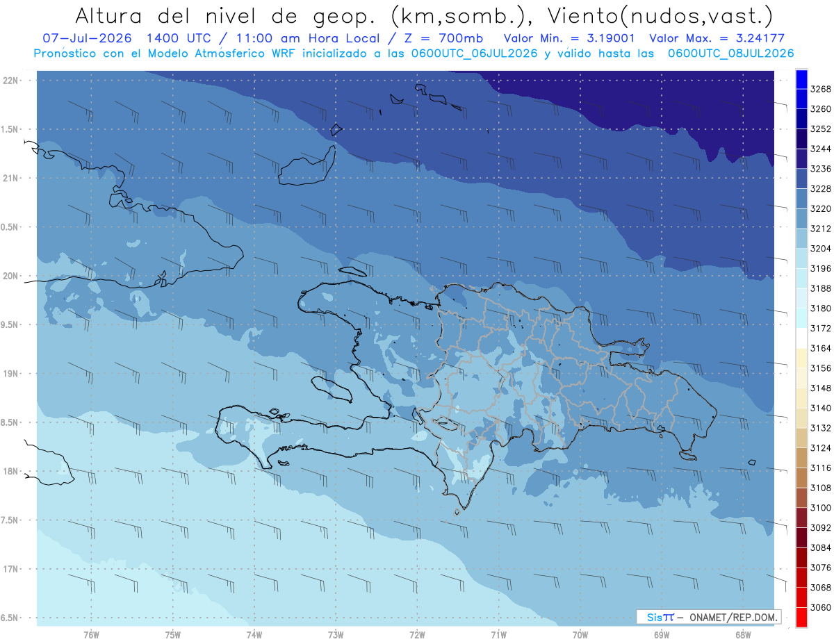Click the '21N' latitude label
Viewport: 834px width, 644px height.
[x=11, y=178]
